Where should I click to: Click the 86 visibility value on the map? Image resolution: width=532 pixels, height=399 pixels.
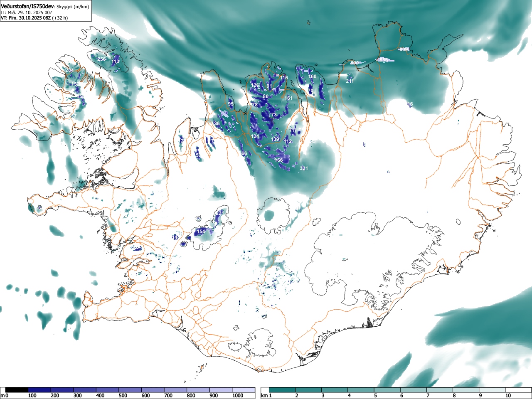[266, 96]
